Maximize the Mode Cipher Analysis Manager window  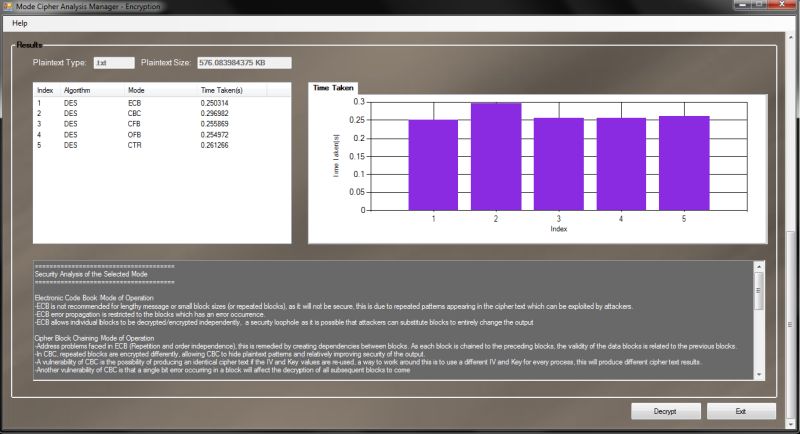[x=759, y=4]
